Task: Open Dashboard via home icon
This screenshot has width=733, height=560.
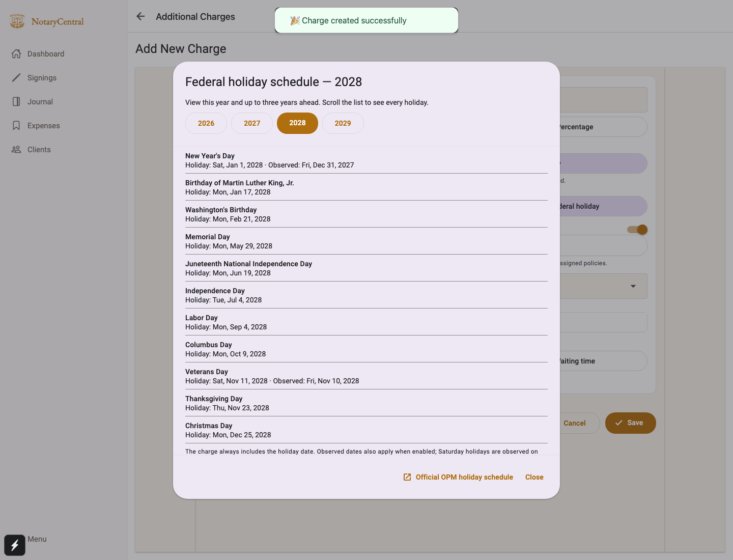Action: pos(16,54)
